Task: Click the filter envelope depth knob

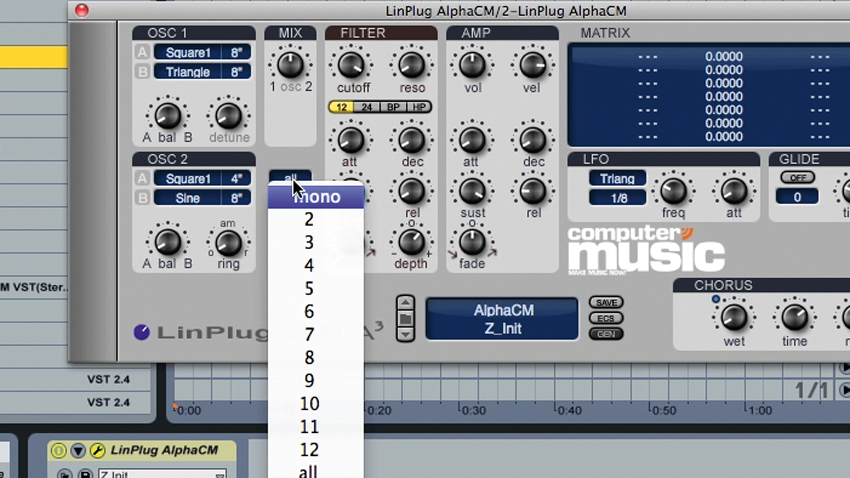Action: (x=412, y=242)
